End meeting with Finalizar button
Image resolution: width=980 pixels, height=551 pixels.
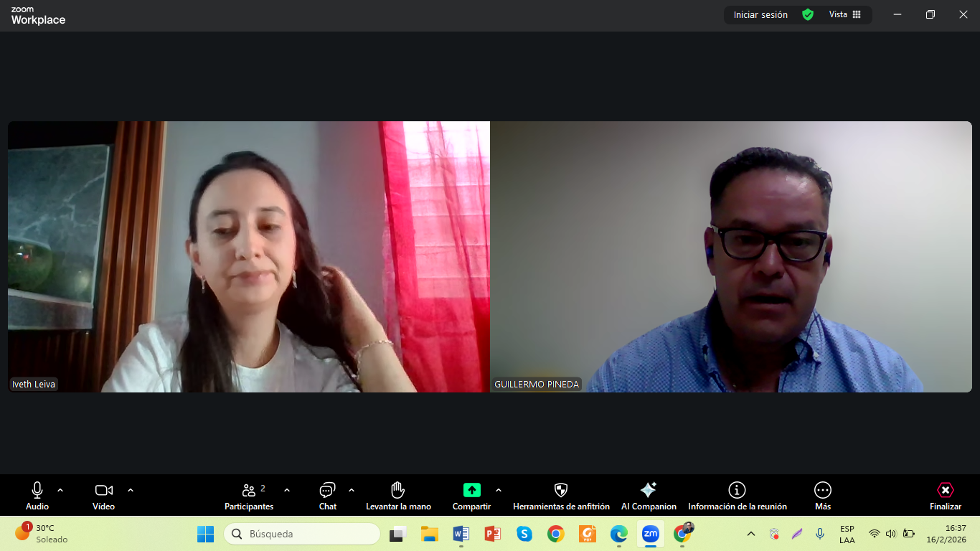pos(945,495)
